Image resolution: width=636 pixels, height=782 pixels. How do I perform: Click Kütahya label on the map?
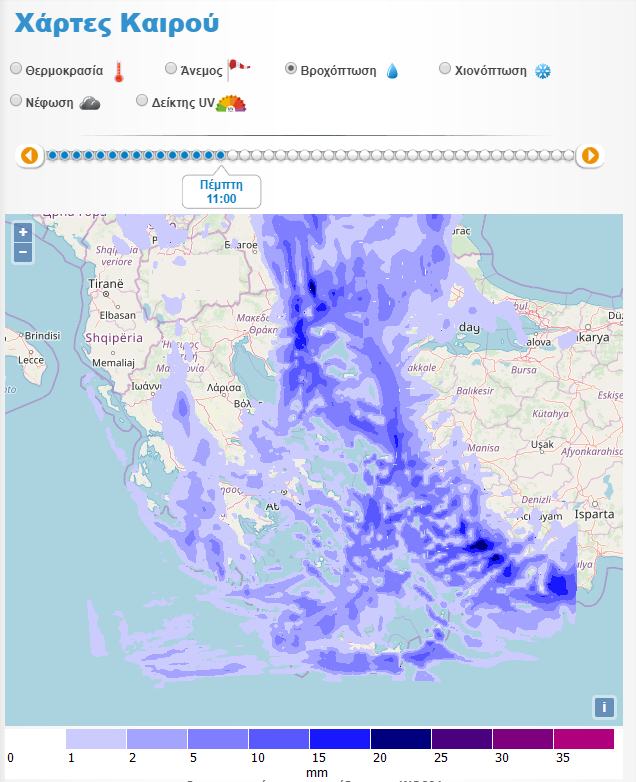(550, 414)
